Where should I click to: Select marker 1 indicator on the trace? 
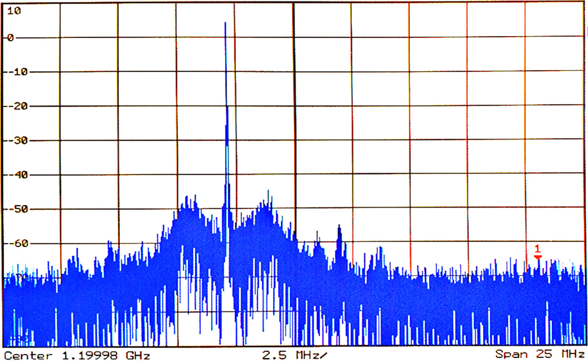click(538, 253)
